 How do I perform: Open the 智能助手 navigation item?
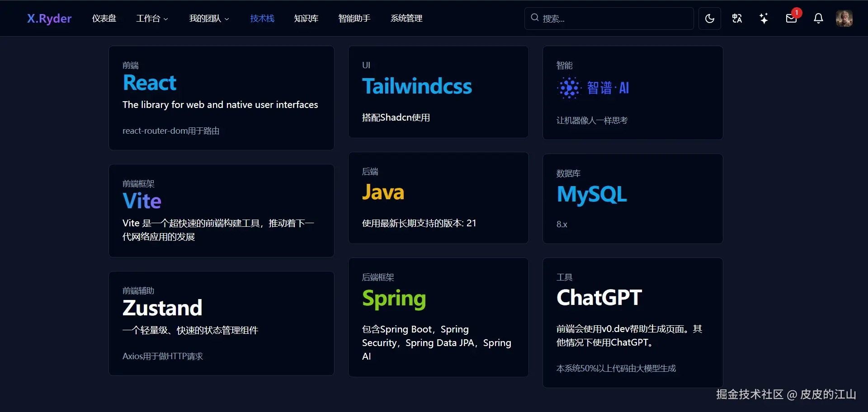coord(354,19)
